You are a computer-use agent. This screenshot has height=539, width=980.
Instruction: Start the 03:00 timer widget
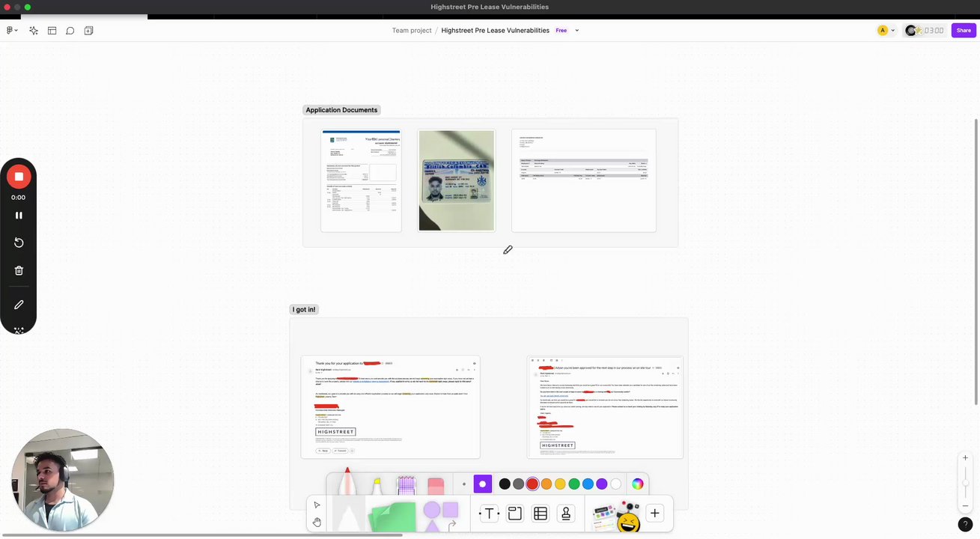coord(933,31)
